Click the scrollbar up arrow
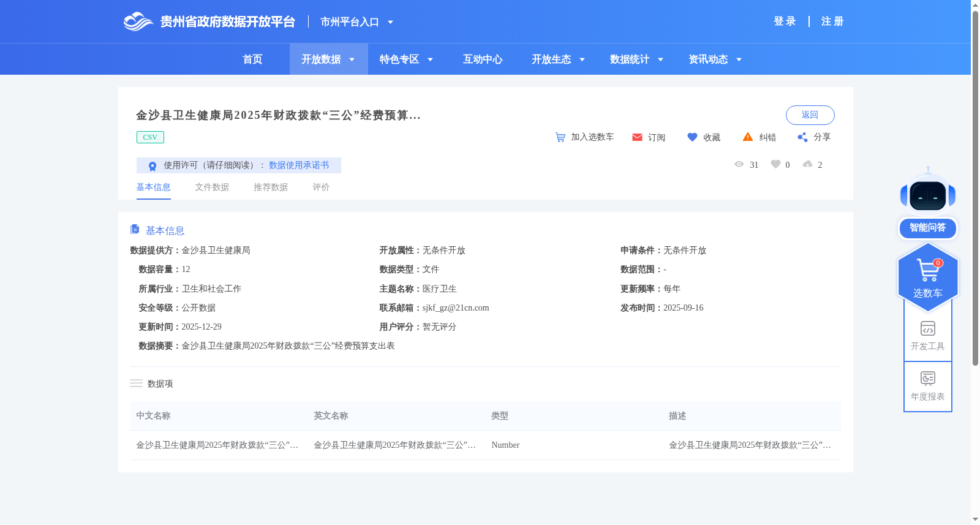Viewport: 980px width, 525px height. click(x=975, y=5)
